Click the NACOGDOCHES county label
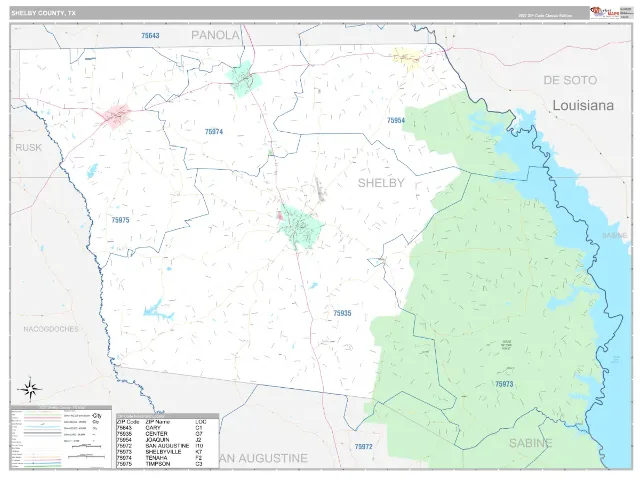640x480 pixels. [51, 329]
